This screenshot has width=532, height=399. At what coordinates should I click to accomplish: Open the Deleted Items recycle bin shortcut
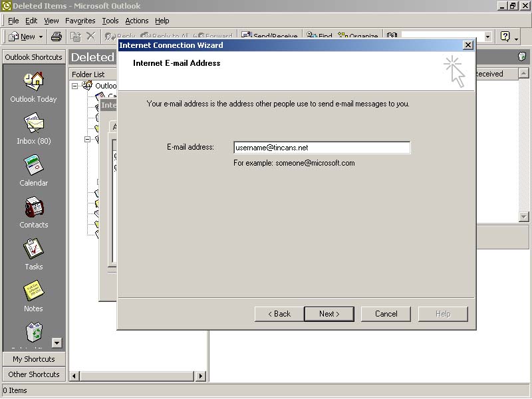(x=34, y=332)
